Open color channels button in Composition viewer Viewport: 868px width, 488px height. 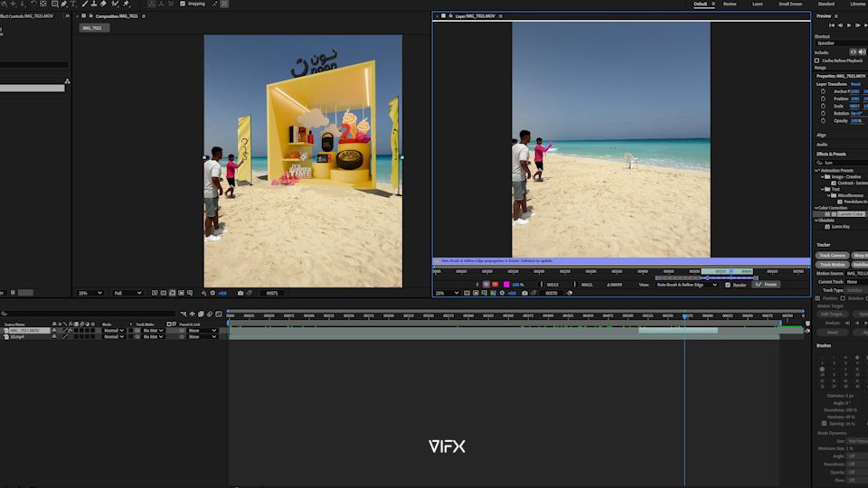click(x=203, y=293)
